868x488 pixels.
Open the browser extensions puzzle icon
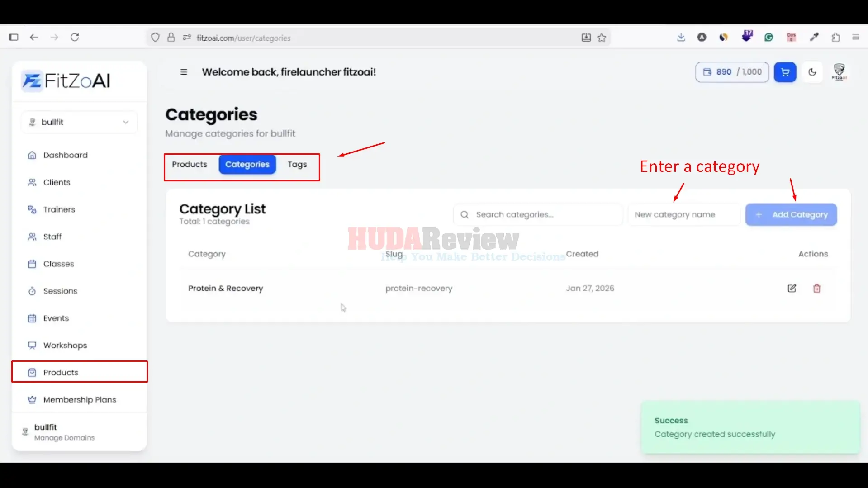coord(835,37)
